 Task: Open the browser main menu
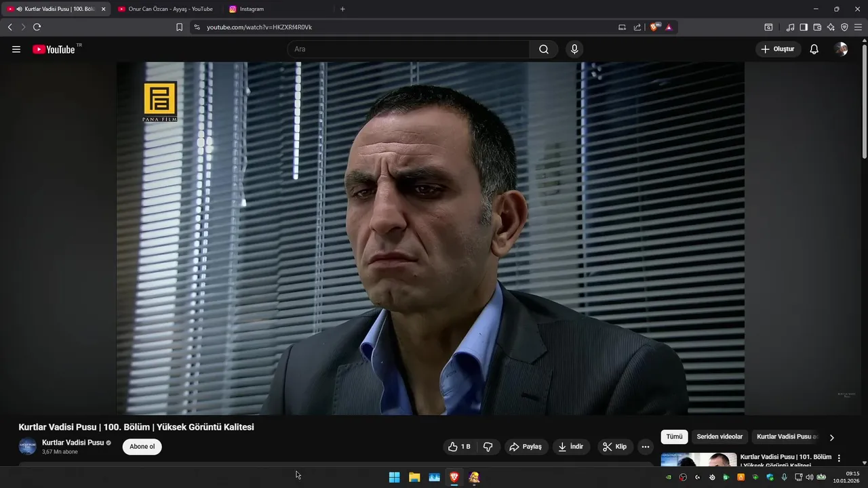coord(858,27)
